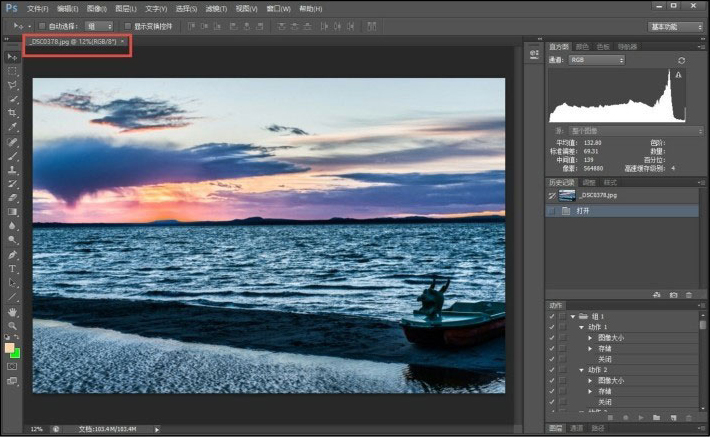The height and width of the screenshot is (437, 710).
Task: Select the 打开 history state
Action: (583, 211)
